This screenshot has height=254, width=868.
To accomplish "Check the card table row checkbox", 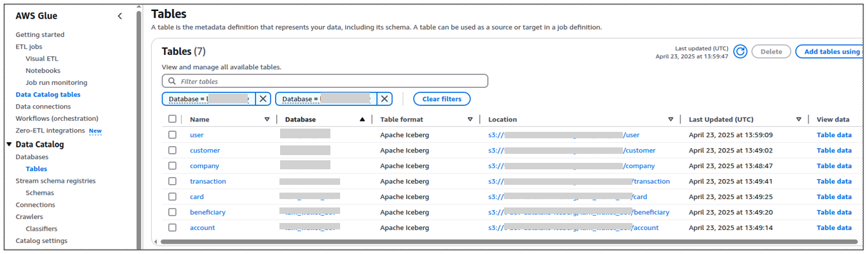I will click(x=172, y=197).
